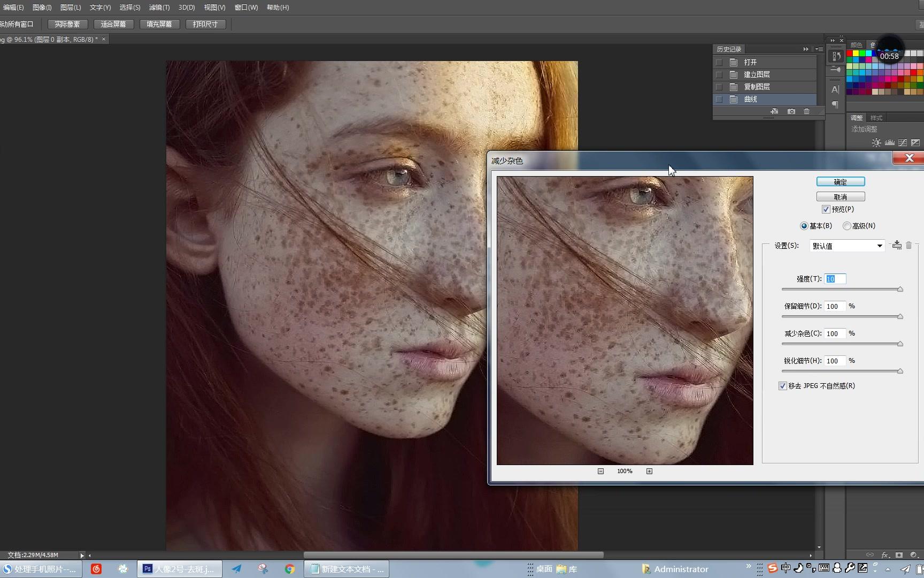This screenshot has height=578, width=924.
Task: Open the Character panel icon (A)
Action: pos(835,89)
